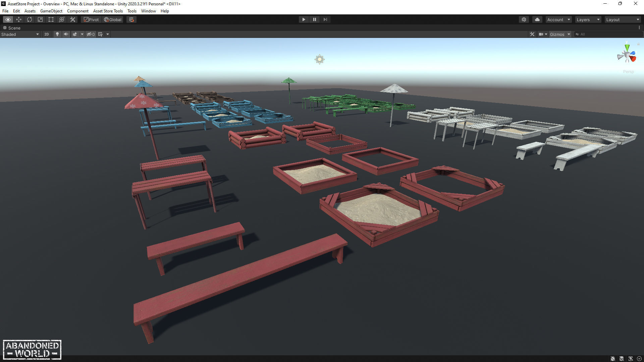Open Plastic SCM collaboration icon
This screenshot has width=644, height=362.
524,19
